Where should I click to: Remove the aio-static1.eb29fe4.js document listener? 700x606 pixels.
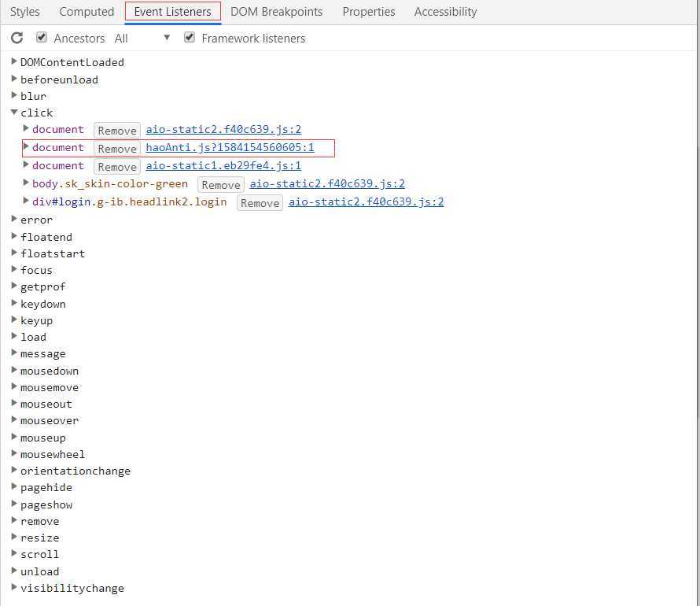coord(117,167)
